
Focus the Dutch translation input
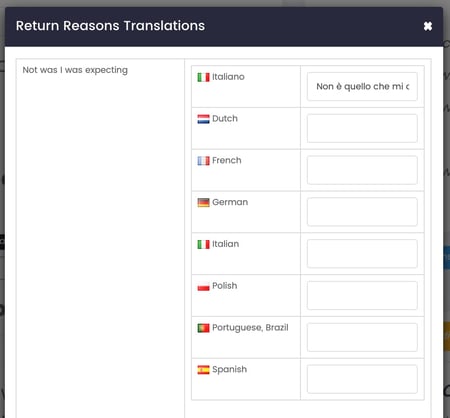click(362, 128)
